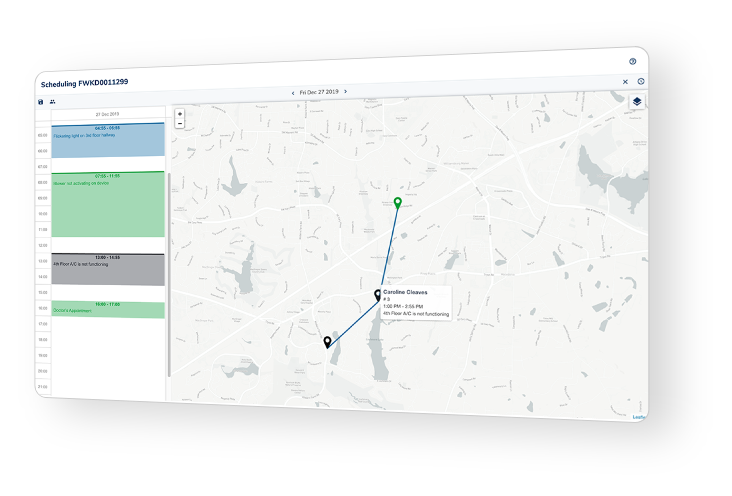Viewport: 732px width, 496px height.
Task: Go to the previous day
Action: (x=293, y=92)
